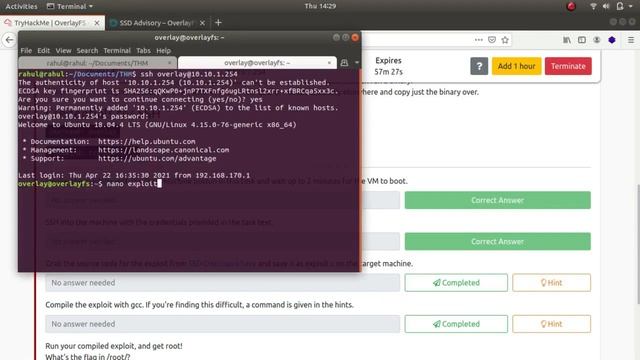
Task: Open a new browser tab with plus
Action: (218, 23)
